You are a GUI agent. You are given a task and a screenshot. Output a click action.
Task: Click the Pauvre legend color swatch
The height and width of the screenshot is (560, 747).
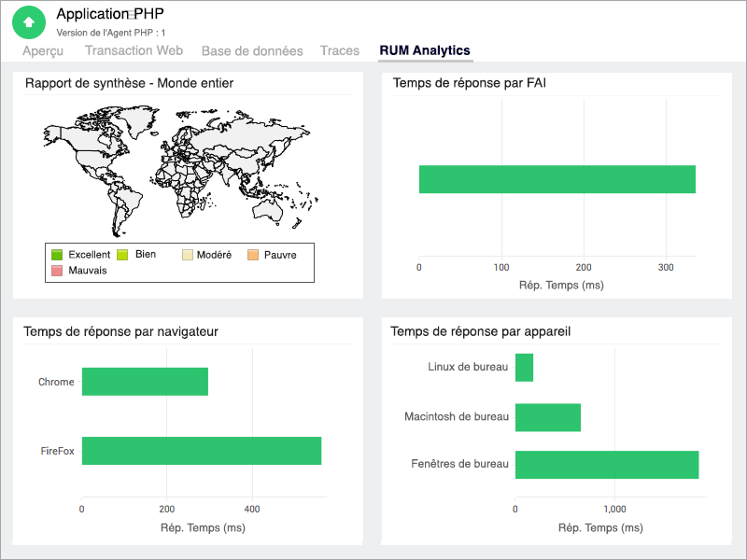[x=254, y=254]
